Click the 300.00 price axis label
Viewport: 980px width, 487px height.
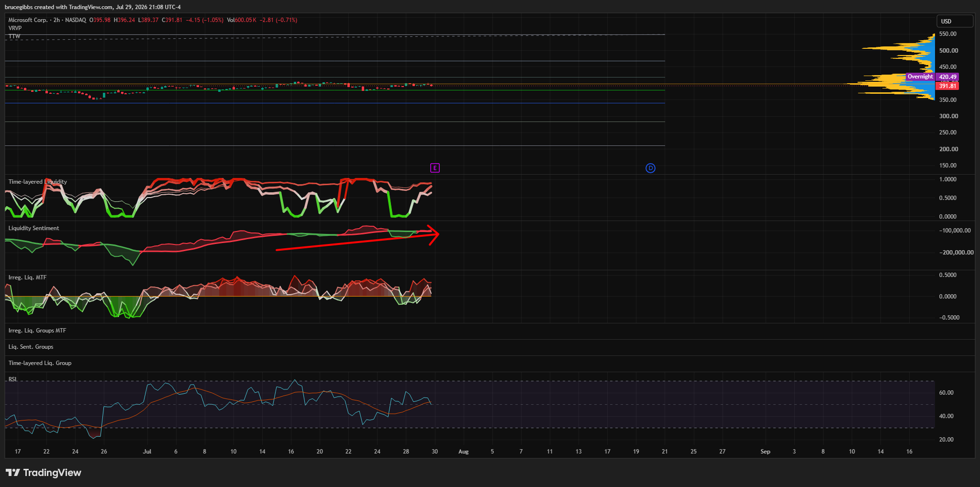(949, 116)
